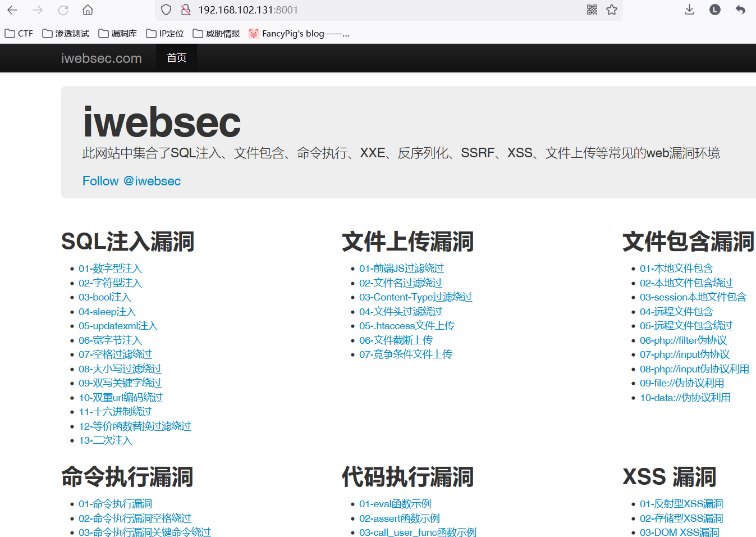The height and width of the screenshot is (537, 756).
Task: Reload the page with the refresh icon
Action: tap(62, 10)
